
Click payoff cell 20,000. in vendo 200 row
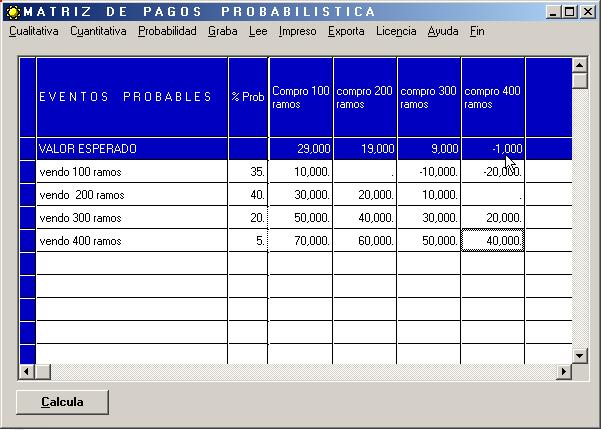pos(365,195)
